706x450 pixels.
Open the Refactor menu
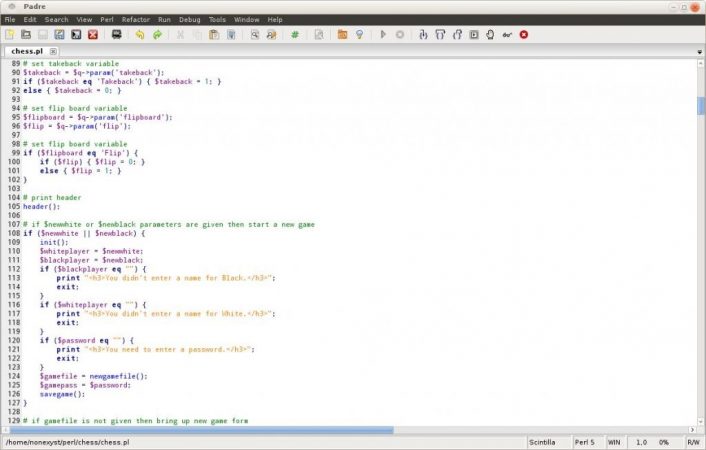click(136, 19)
